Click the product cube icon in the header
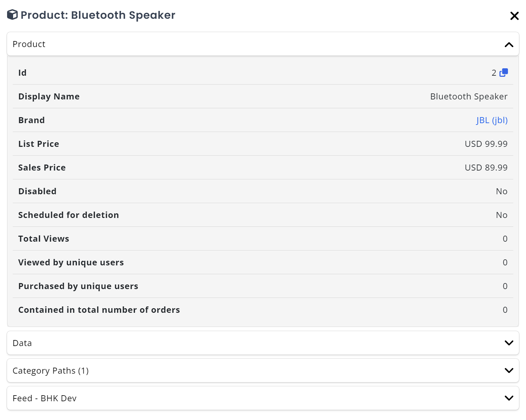526x420 pixels. (x=12, y=15)
